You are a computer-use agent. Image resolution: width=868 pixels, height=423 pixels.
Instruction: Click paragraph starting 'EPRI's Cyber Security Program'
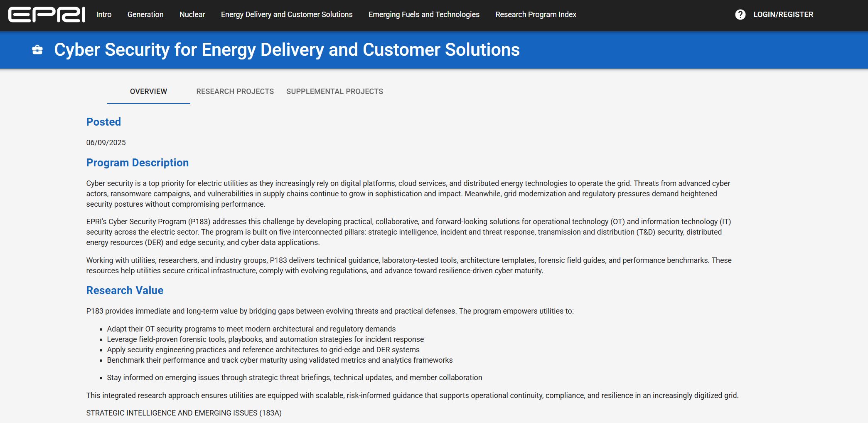[x=409, y=232]
